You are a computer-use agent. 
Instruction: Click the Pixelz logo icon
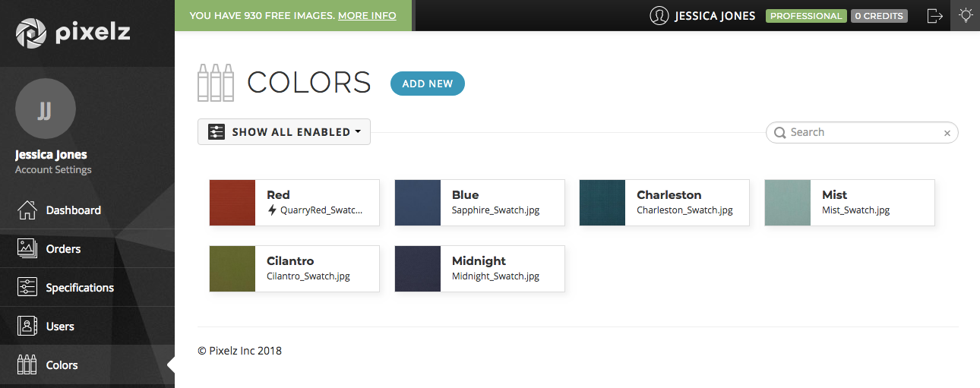[x=30, y=33]
